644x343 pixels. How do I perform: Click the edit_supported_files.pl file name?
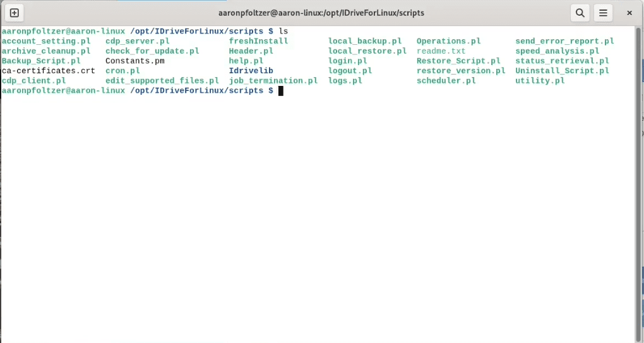click(162, 80)
